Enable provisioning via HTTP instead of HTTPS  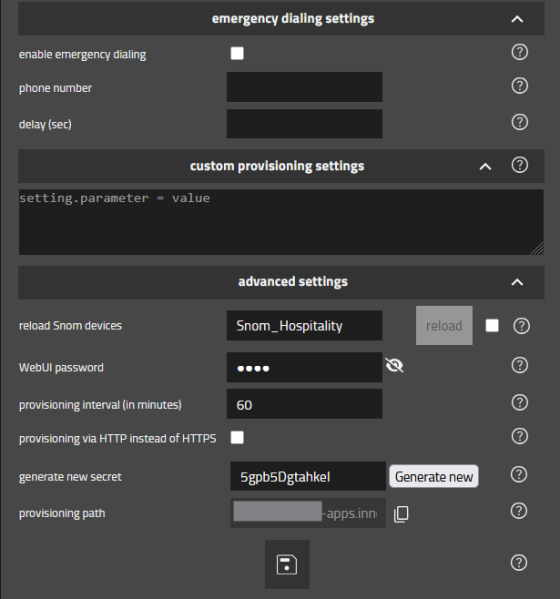click(x=237, y=437)
